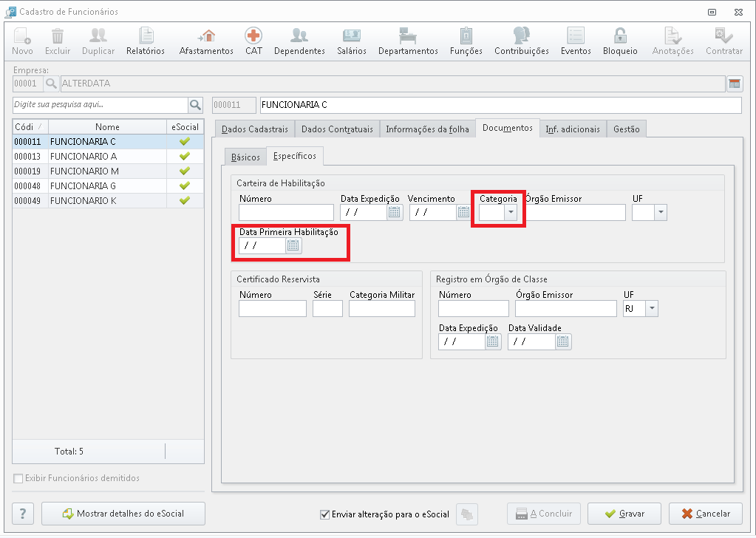The width and height of the screenshot is (756, 538).
Task: Sort list by Nome column header
Action: (x=107, y=127)
